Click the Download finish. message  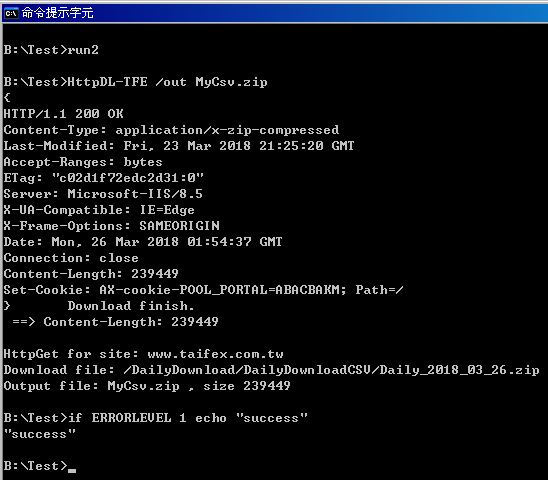(x=131, y=306)
